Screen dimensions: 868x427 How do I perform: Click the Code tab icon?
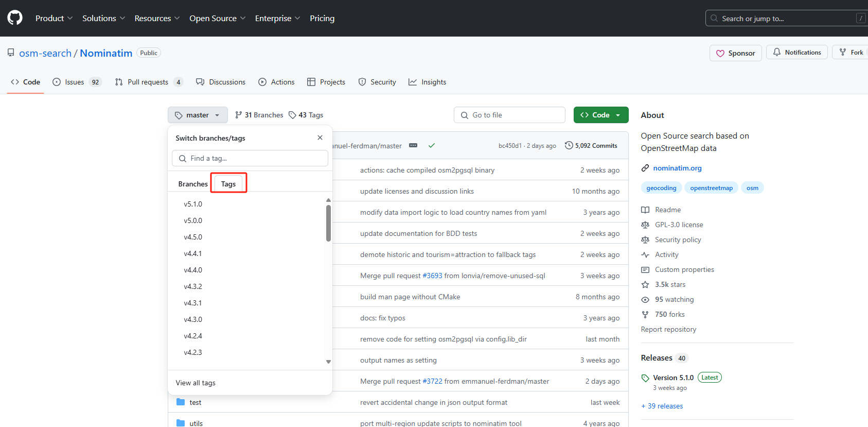pyautogui.click(x=15, y=82)
